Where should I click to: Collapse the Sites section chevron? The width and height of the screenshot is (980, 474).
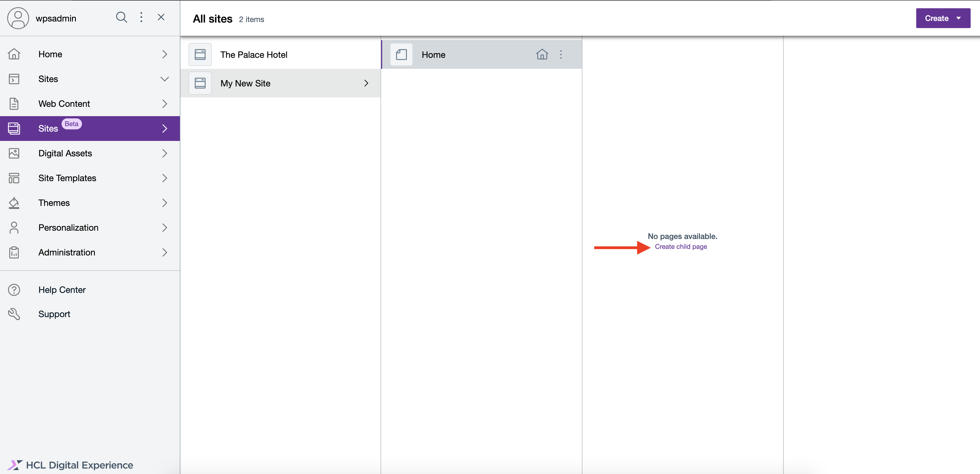[x=164, y=79]
